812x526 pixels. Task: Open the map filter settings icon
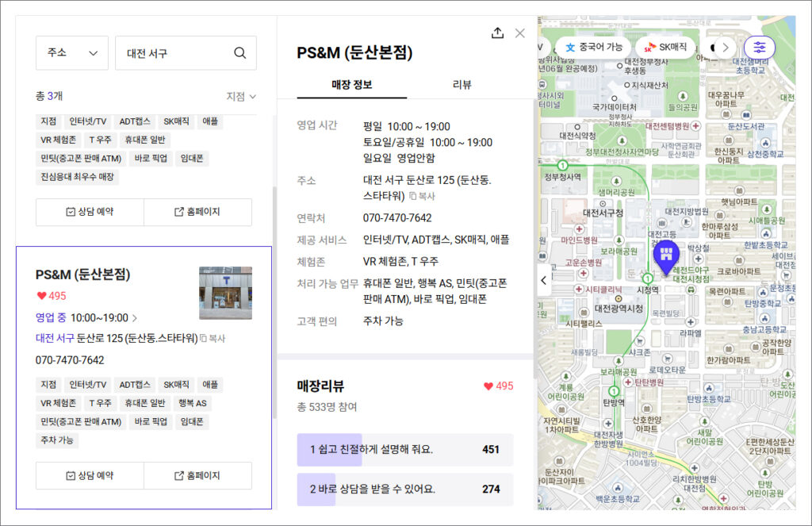click(x=760, y=47)
